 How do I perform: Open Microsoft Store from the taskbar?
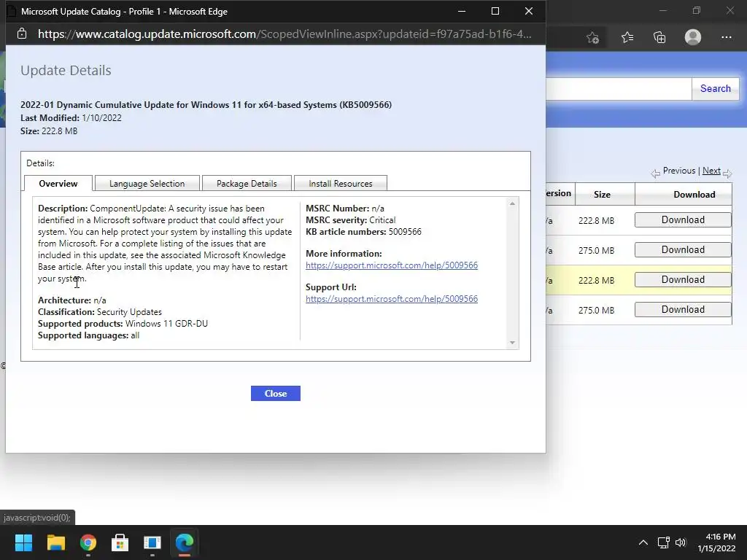click(120, 542)
